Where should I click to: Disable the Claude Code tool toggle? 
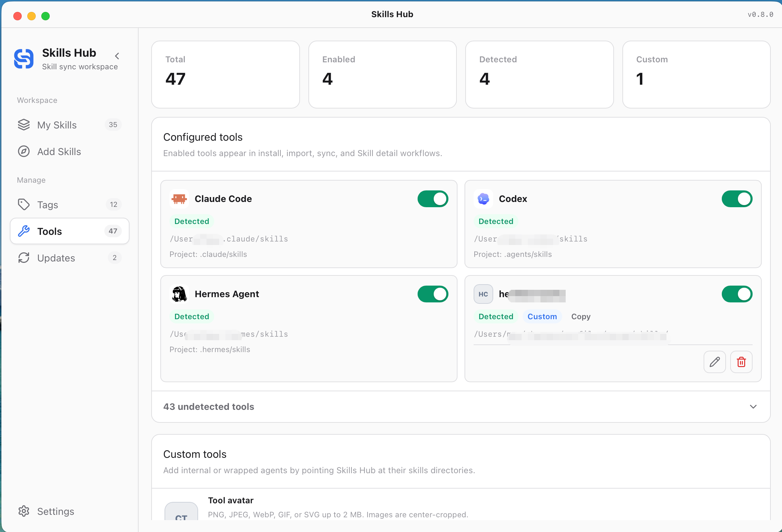click(x=433, y=199)
